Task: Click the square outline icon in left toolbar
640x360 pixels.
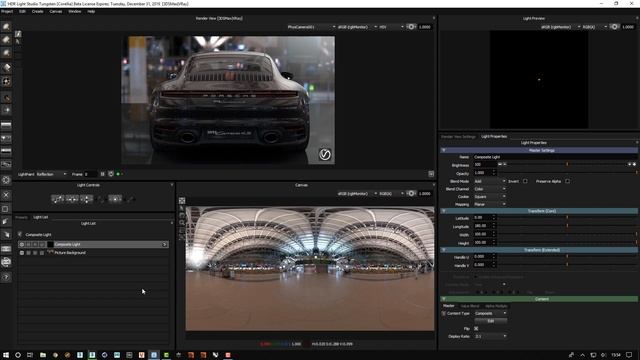Action: click(x=5, y=209)
